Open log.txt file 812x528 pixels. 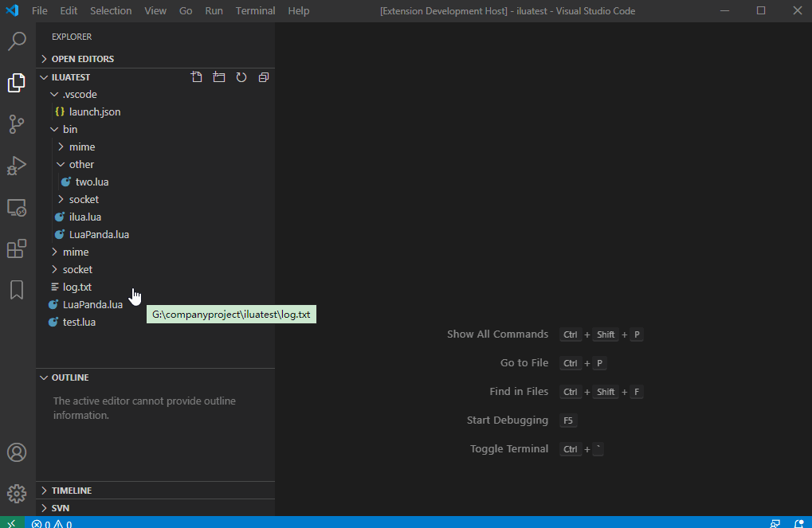tap(155, 287)
